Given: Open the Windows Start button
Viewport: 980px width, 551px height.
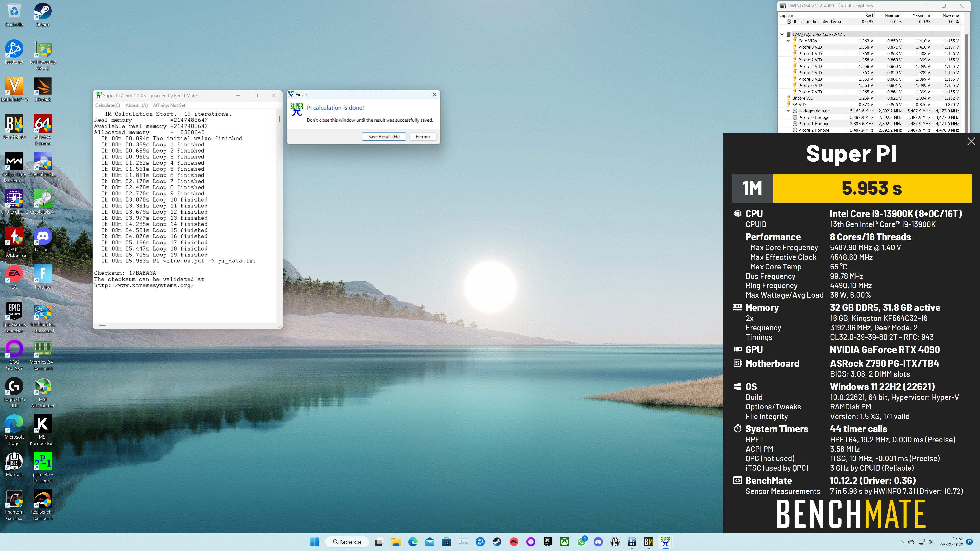Looking at the screenshot, I should (x=315, y=542).
